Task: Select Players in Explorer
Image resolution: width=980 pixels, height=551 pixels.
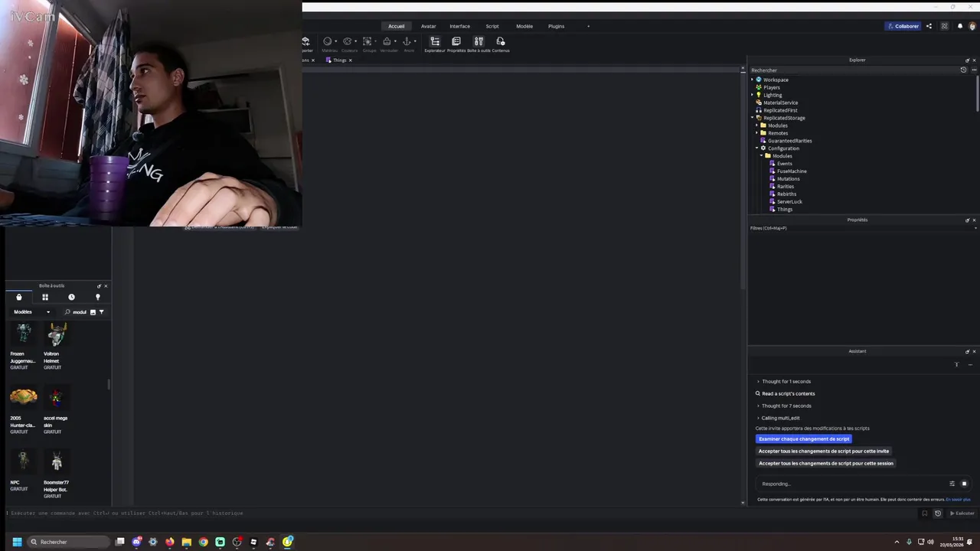Action: (772, 87)
